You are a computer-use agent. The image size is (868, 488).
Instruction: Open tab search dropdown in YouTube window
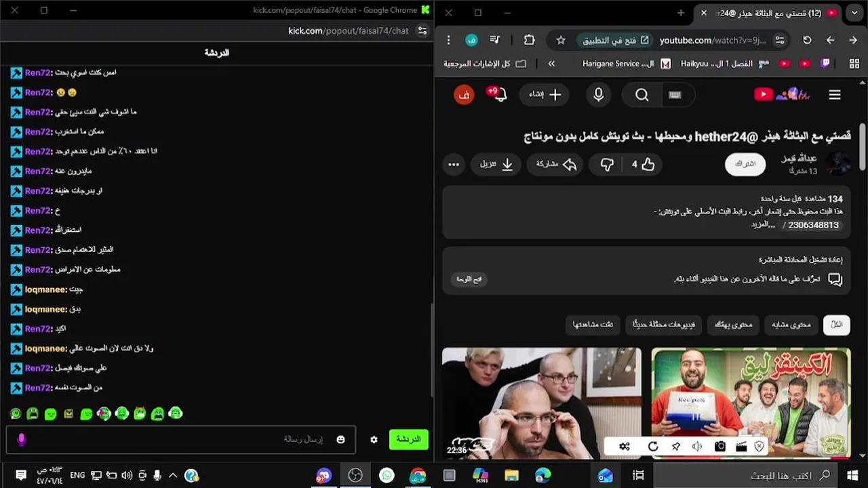853,12
